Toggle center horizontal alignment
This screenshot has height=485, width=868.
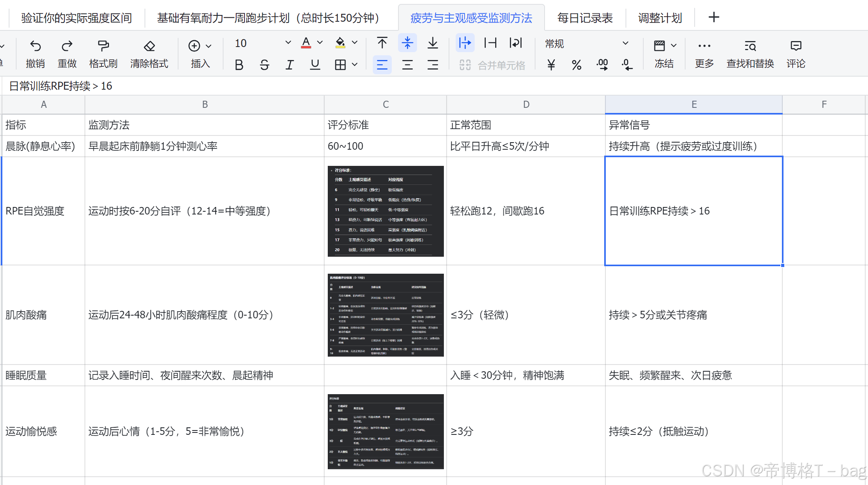click(x=408, y=65)
